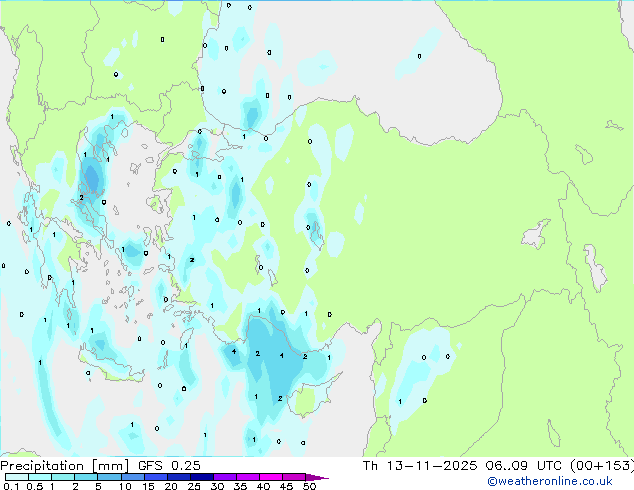The height and width of the screenshot is (490, 634).
Task: Choose the 20–25 mm dark blue swatch
Action: point(178,477)
